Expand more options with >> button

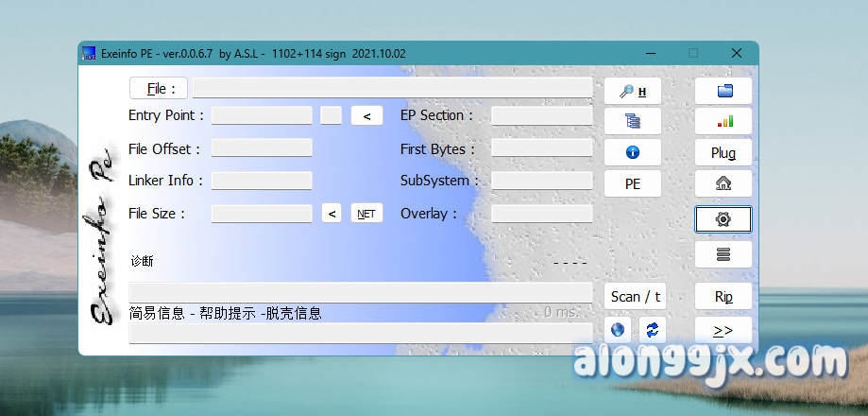(x=723, y=330)
